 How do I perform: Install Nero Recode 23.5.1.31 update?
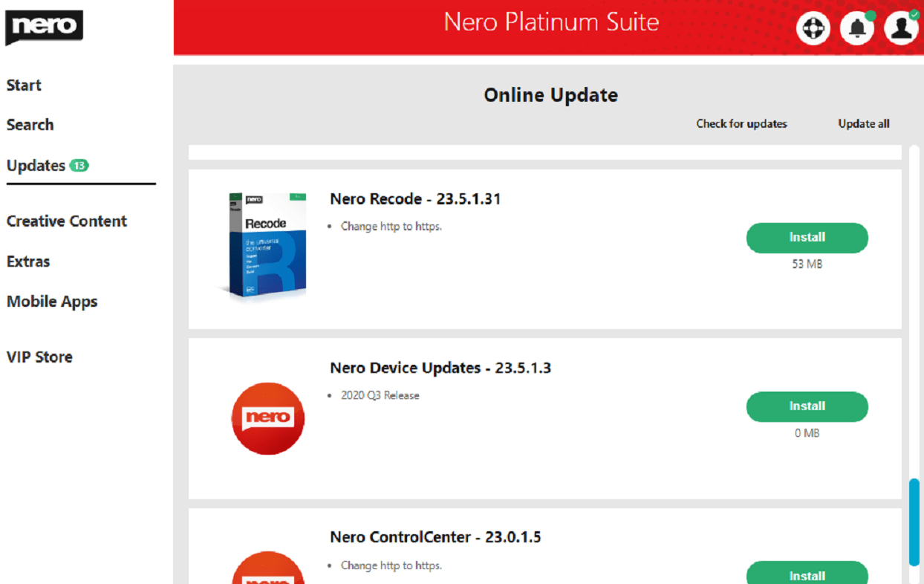807,238
